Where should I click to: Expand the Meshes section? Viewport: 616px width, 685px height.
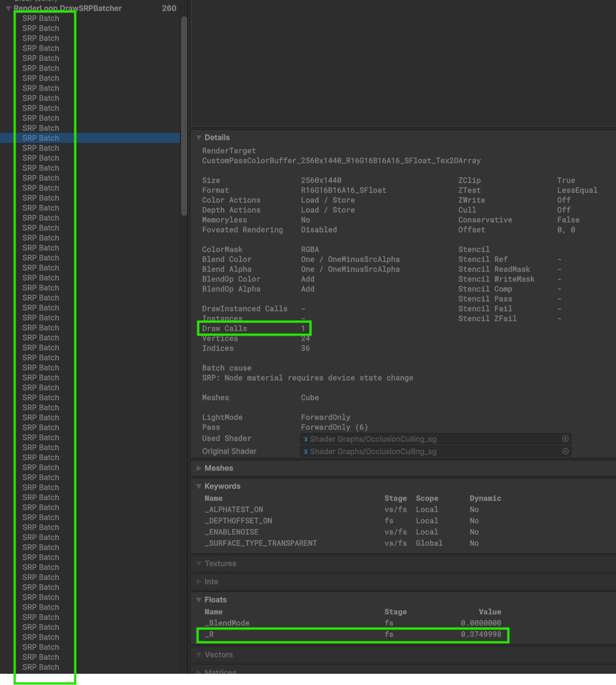(199, 468)
